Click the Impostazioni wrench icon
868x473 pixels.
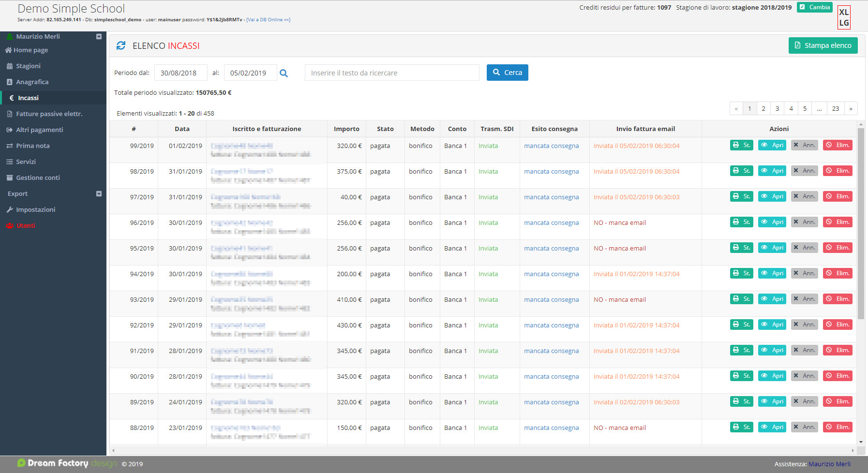tap(9, 210)
